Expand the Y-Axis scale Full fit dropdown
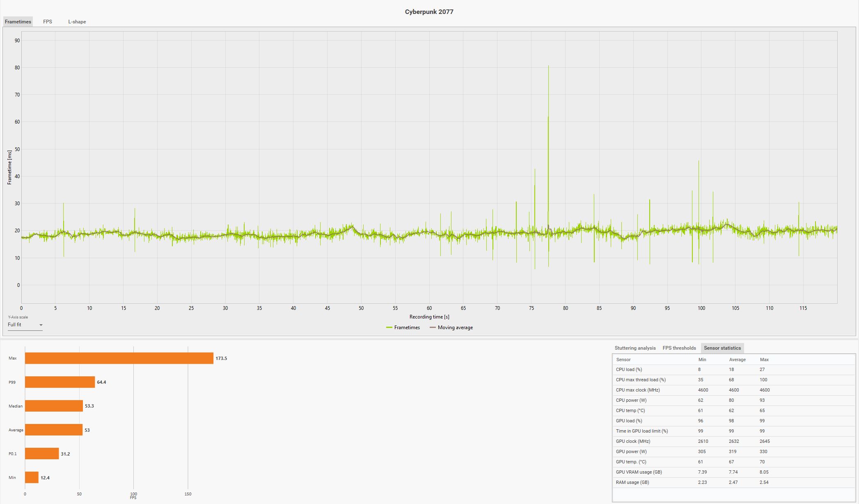This screenshot has width=859, height=504. tap(25, 325)
